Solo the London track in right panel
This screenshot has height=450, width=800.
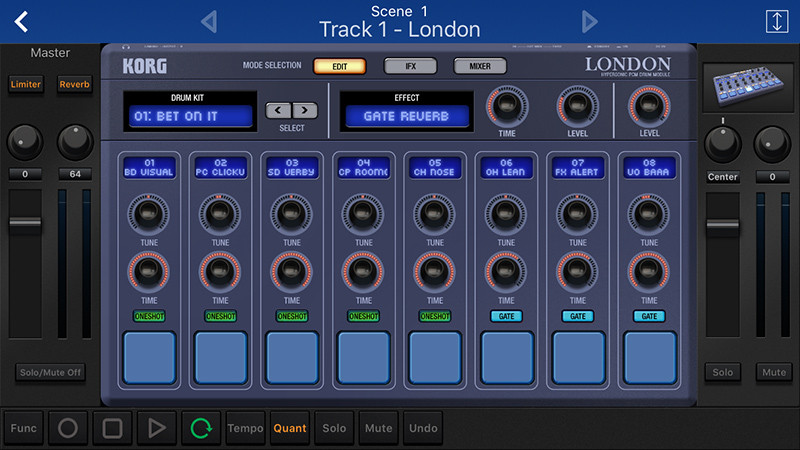[x=722, y=372]
